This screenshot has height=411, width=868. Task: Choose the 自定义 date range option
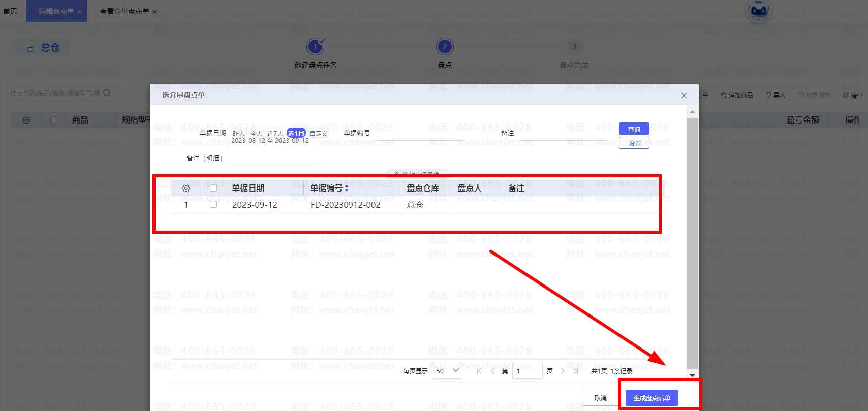[x=319, y=133]
